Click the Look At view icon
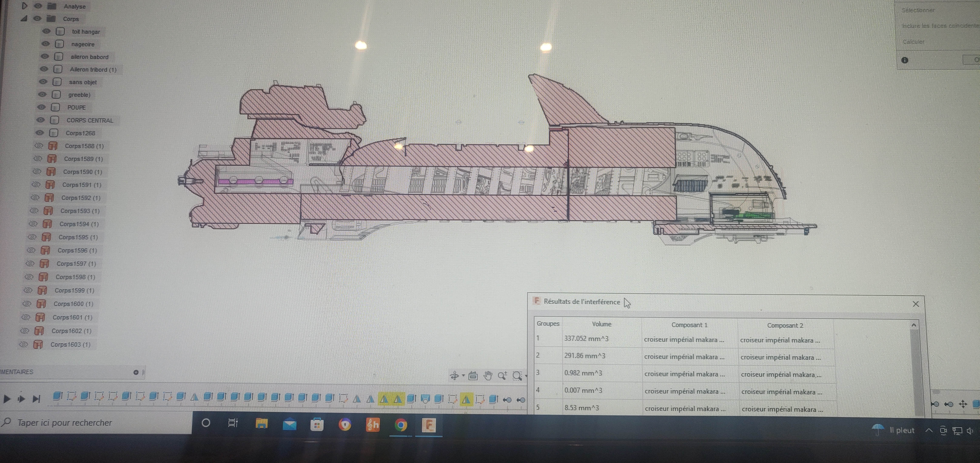Image resolution: width=980 pixels, height=463 pixels. coord(473,376)
